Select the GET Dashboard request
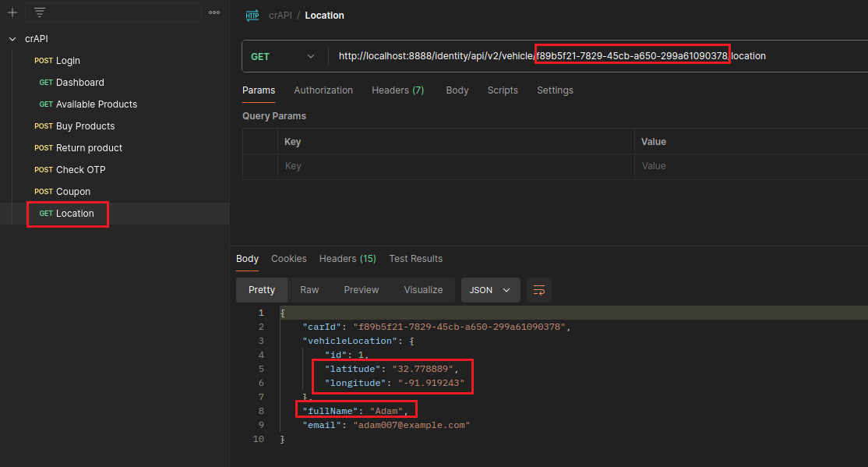 coord(79,83)
